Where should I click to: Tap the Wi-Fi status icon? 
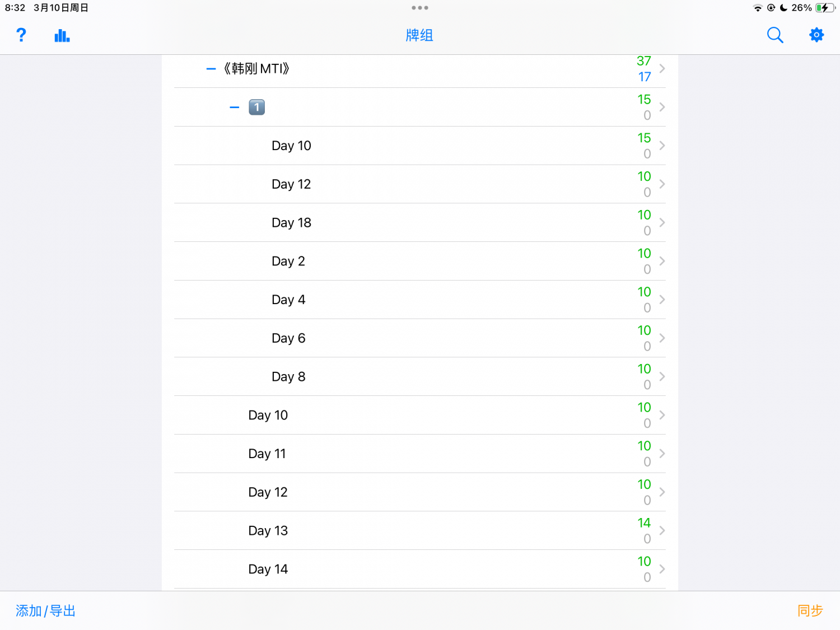coord(758,8)
